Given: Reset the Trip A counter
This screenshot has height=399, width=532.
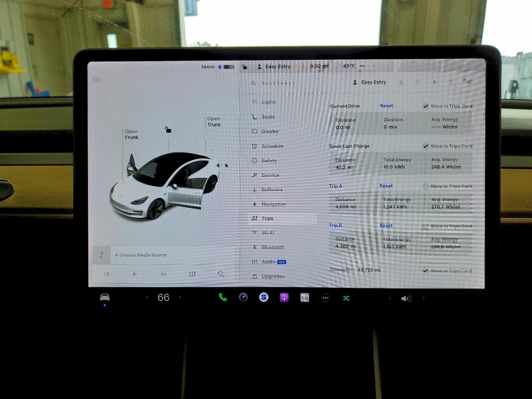Looking at the screenshot, I should click(x=386, y=186).
